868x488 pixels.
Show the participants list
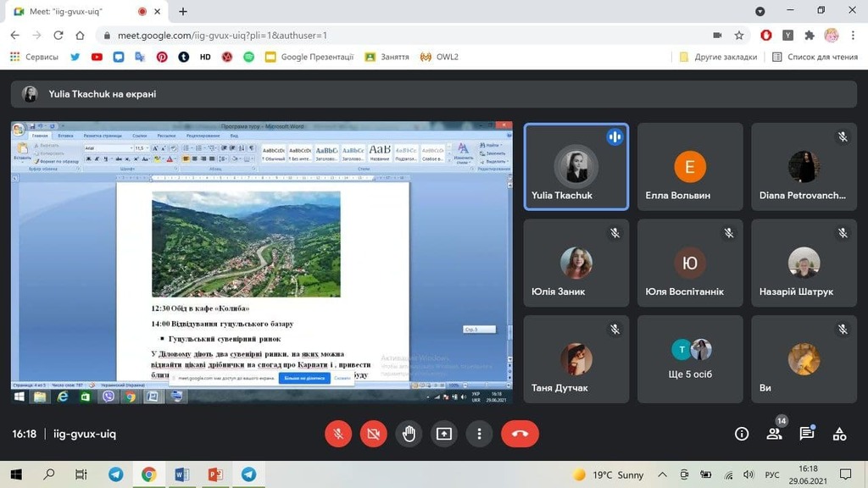coord(774,434)
